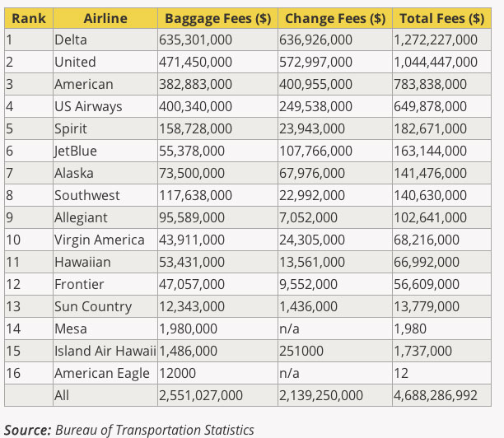This screenshot has width=504, height=438.
Task: Click the JetBlue airline cell
Action: click(x=74, y=151)
